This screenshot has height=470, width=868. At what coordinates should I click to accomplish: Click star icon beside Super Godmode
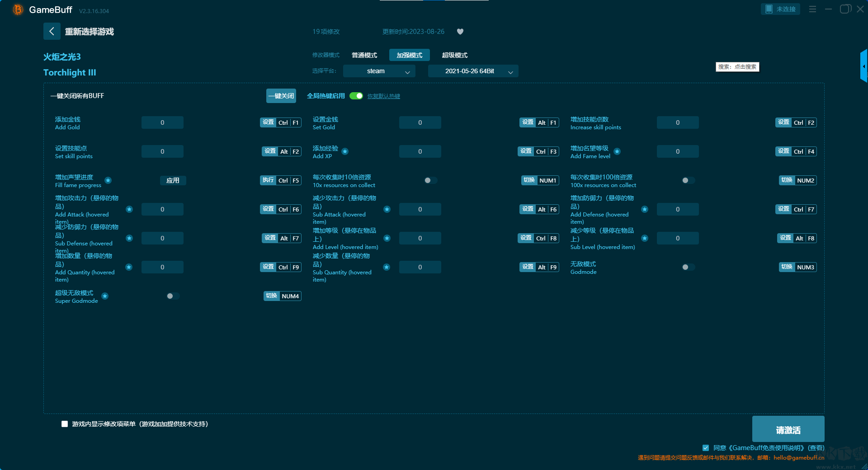tap(105, 296)
